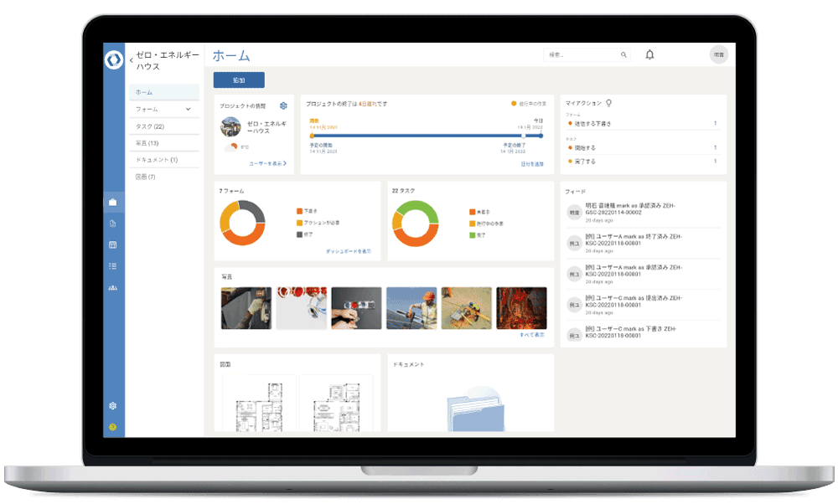Click the today marker on project timeline
838x504 pixels.
tap(524, 135)
